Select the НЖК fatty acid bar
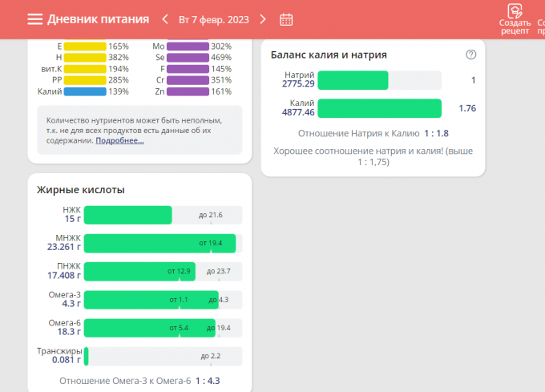 click(x=127, y=215)
